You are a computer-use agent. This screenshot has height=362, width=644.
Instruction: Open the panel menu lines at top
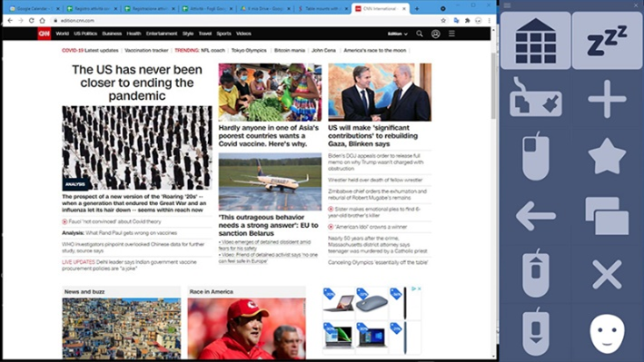pos(507,5)
